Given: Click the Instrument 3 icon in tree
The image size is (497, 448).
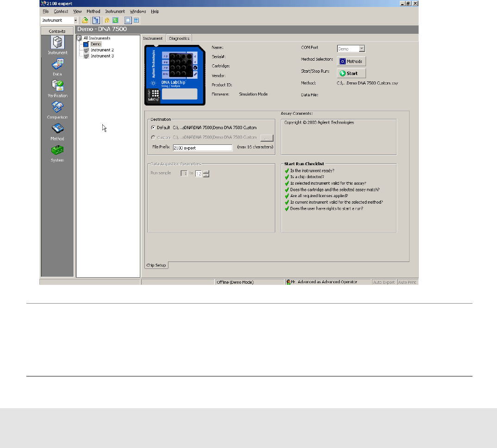Looking at the screenshot, I should click(x=86, y=56).
